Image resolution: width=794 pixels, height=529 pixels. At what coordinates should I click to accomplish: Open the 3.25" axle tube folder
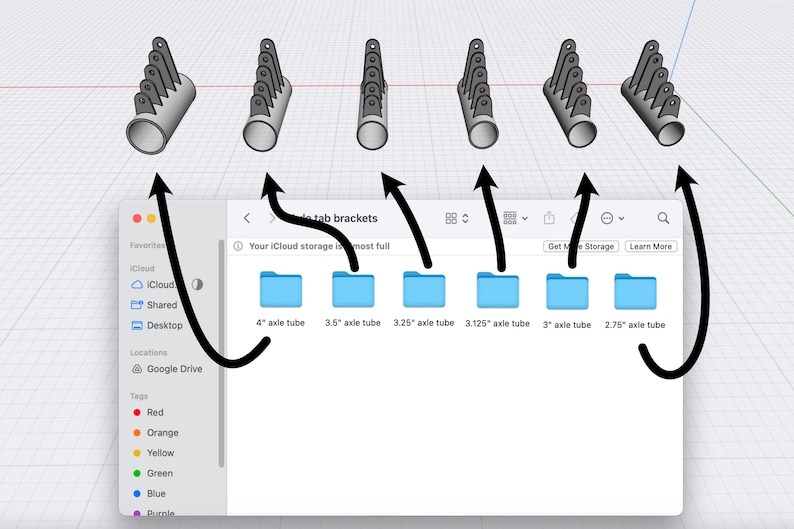coord(424,290)
